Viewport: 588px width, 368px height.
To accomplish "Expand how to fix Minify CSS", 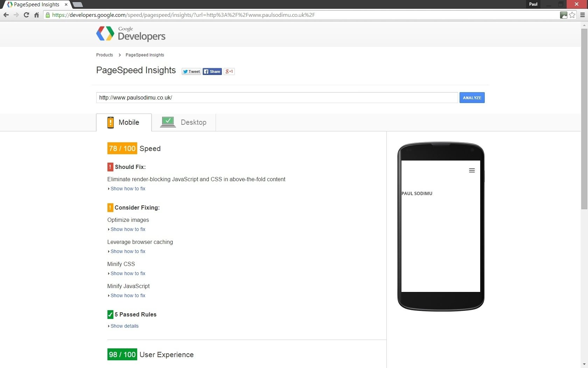I will point(128,273).
